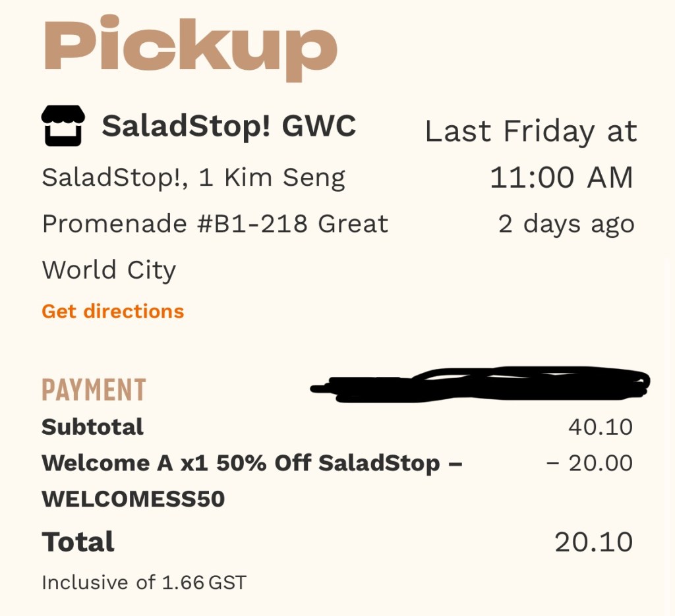Click the PAYMENT section heading
This screenshot has width=675, height=616.
(x=94, y=390)
